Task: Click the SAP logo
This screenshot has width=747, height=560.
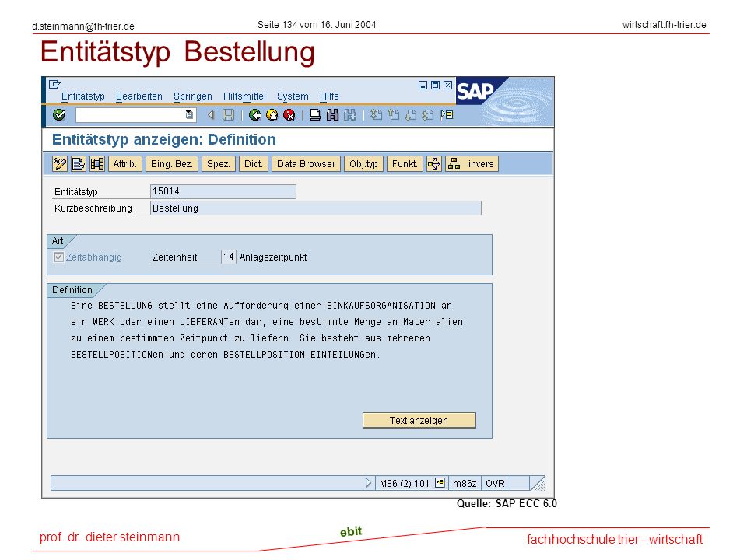Action: [x=475, y=91]
